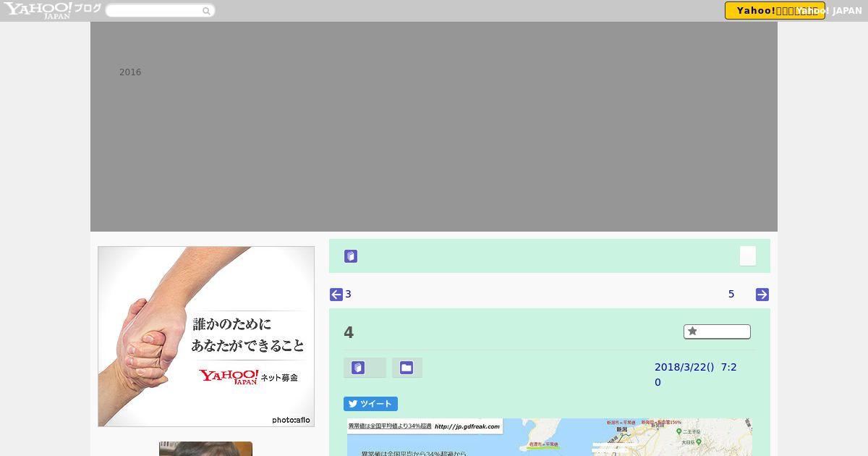Click the right arrow next post icon
This screenshot has width=868, height=456.
click(762, 295)
